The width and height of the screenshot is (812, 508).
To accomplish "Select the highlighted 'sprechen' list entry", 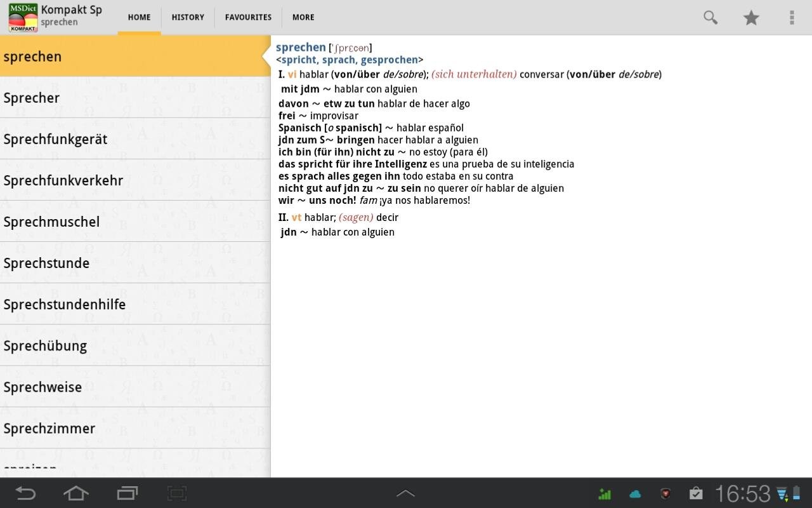I will pyautogui.click(x=135, y=56).
